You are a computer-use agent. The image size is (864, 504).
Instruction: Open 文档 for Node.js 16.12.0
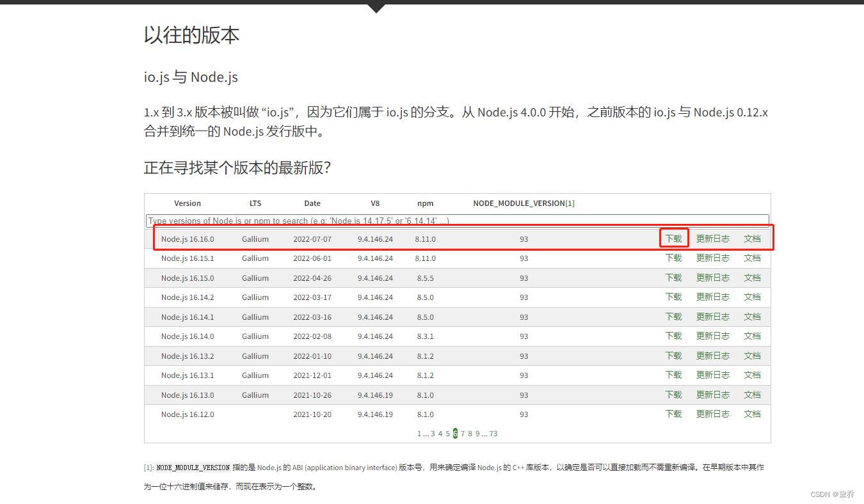[752, 414]
